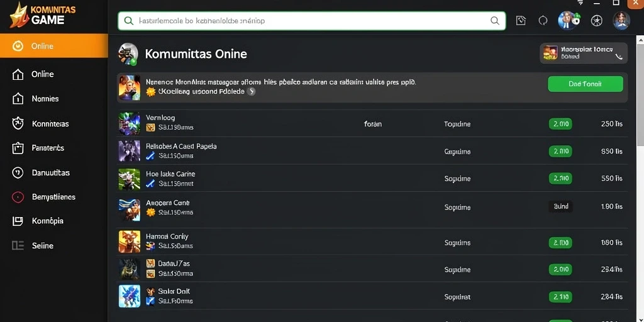Screen dimensions: 644x322
Task: Click the forain label in Vernloog row
Action: coord(372,124)
